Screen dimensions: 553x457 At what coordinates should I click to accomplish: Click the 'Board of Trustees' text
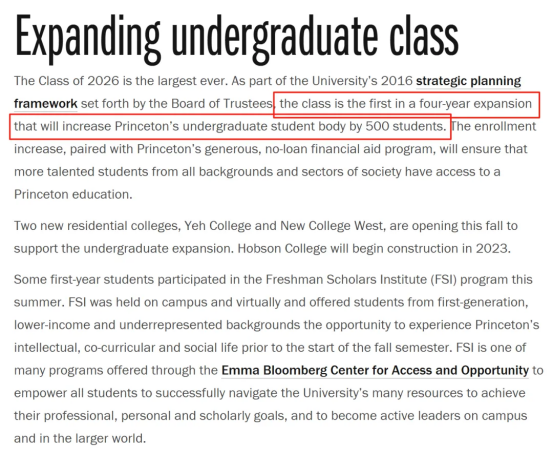coord(221,104)
